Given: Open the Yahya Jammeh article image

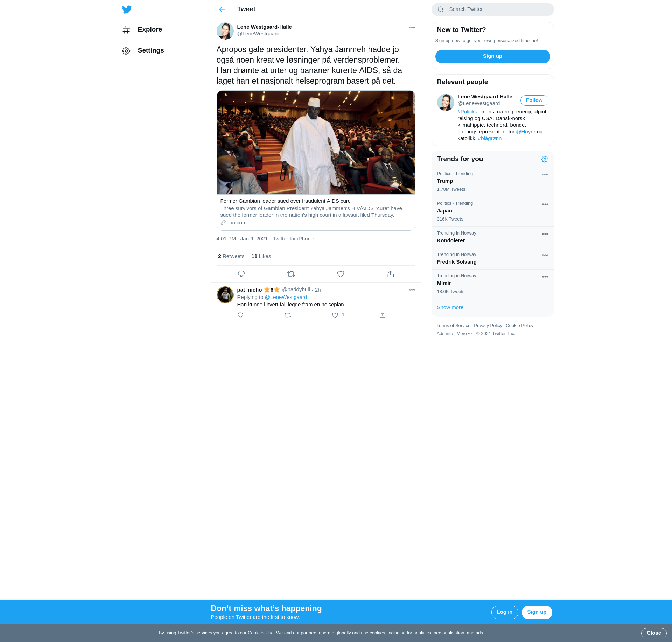Looking at the screenshot, I should pos(316,142).
